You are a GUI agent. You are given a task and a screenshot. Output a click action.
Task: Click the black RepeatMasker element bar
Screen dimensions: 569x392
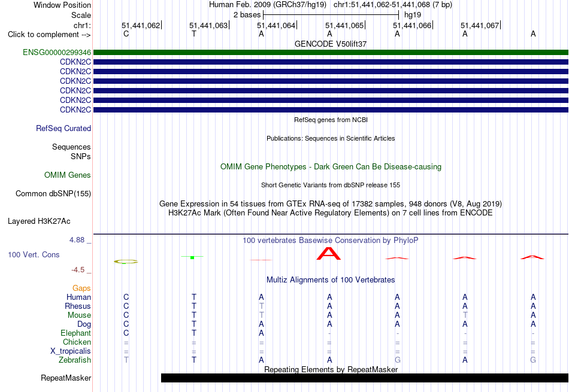click(365, 378)
